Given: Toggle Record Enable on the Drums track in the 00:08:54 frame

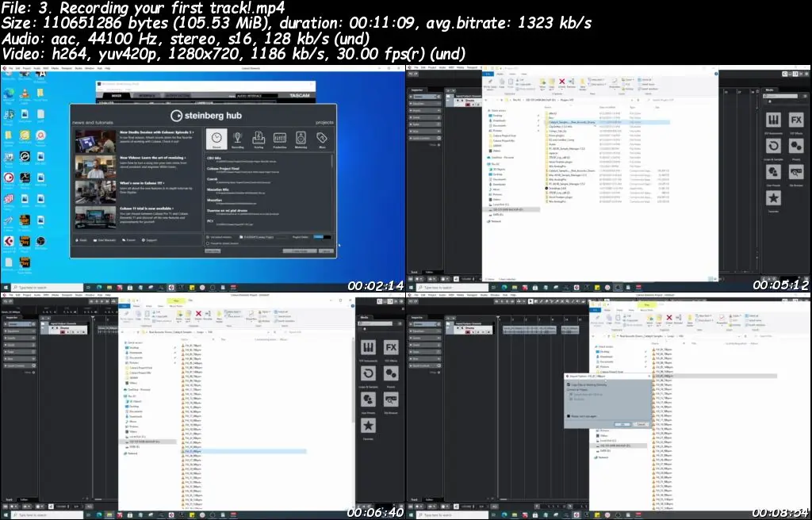Looking at the screenshot, I should click(x=468, y=332).
